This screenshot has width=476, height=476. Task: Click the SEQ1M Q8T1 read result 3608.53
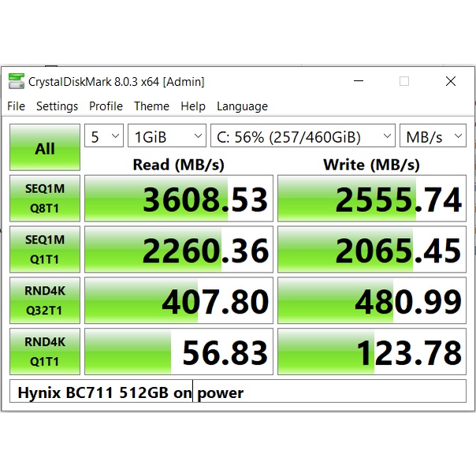click(179, 199)
